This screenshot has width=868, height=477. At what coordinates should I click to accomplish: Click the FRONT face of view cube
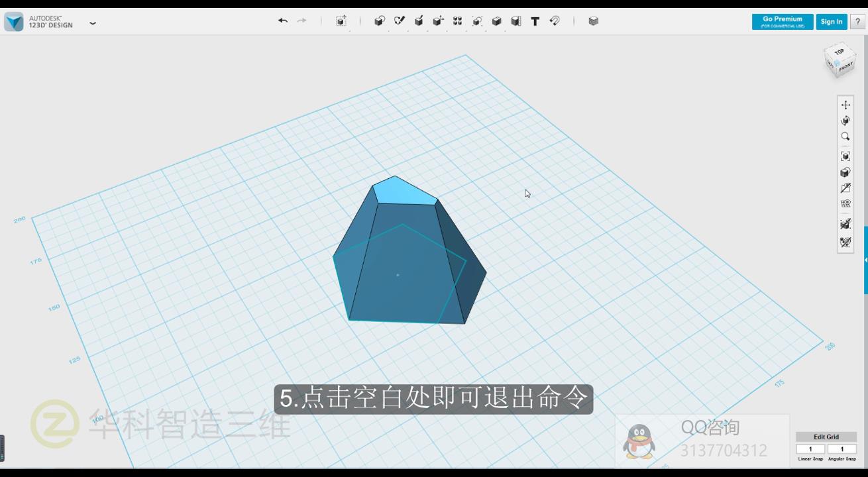(x=846, y=66)
